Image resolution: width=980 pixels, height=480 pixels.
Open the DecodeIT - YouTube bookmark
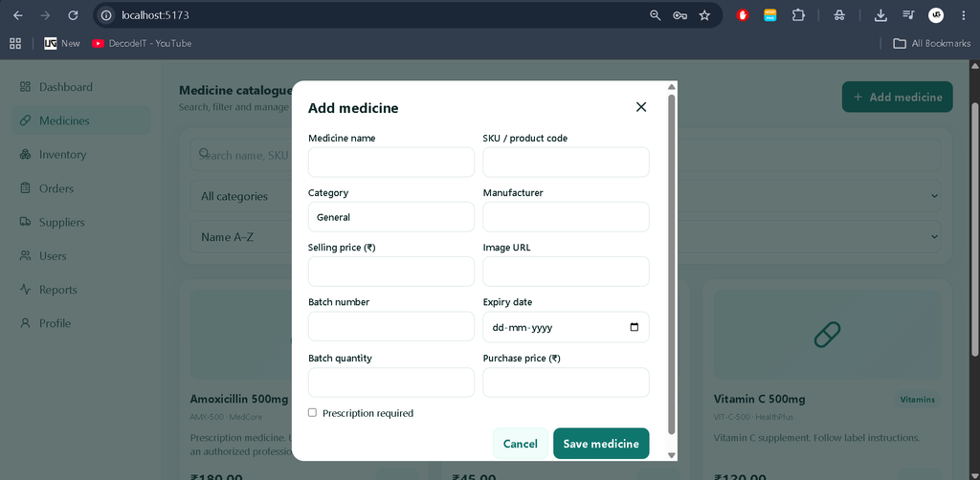(142, 43)
